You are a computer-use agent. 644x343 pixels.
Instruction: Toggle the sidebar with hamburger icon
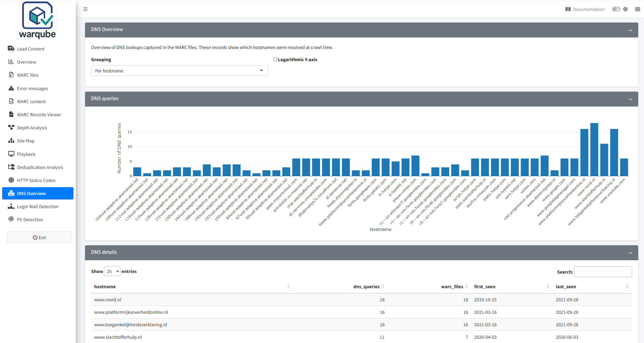point(85,9)
